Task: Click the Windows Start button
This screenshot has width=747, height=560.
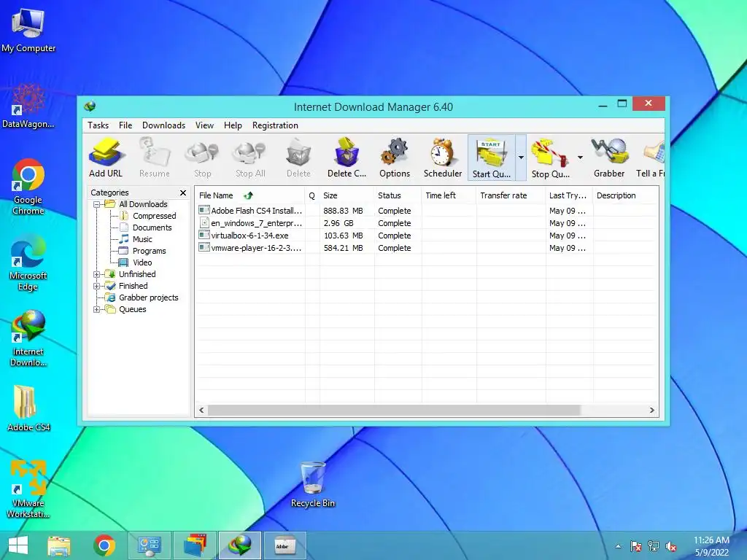Action: coord(18,545)
